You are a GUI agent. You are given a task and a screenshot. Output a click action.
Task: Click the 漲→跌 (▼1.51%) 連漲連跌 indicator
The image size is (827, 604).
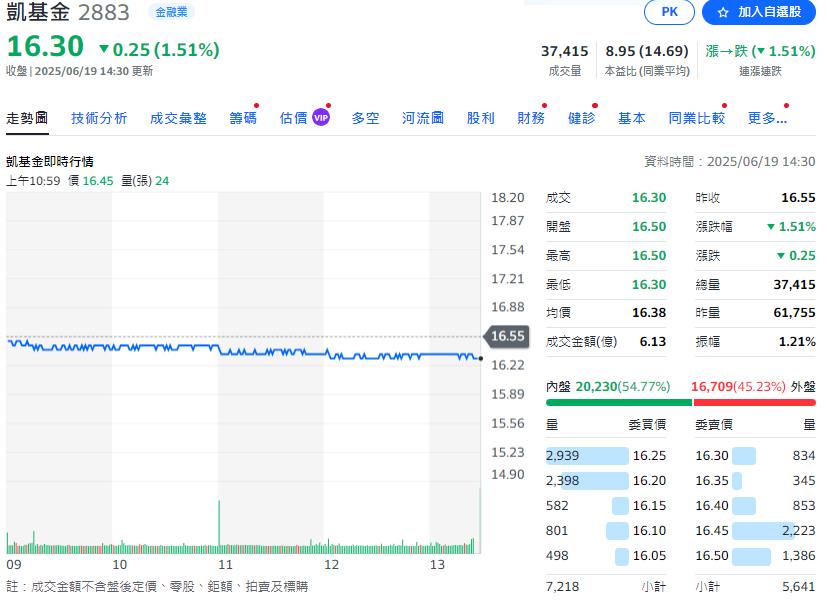pos(760,51)
